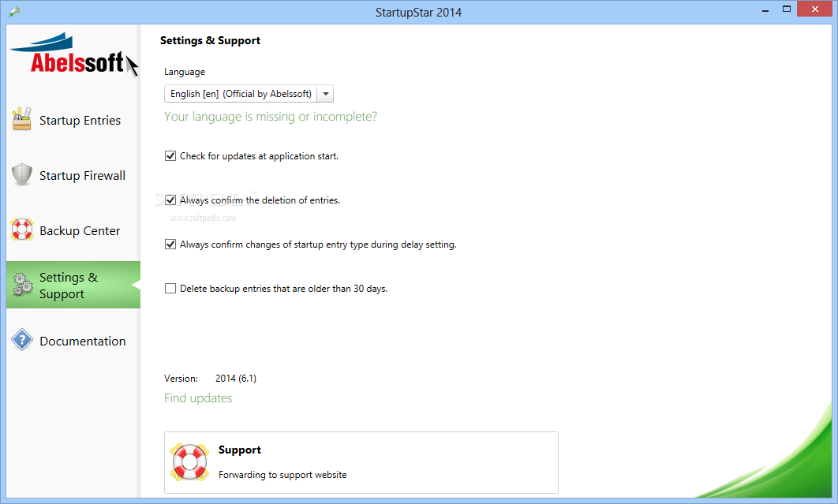Close the StartupStar 2014 window
Screen dimensions: 838x504
pos(815,9)
